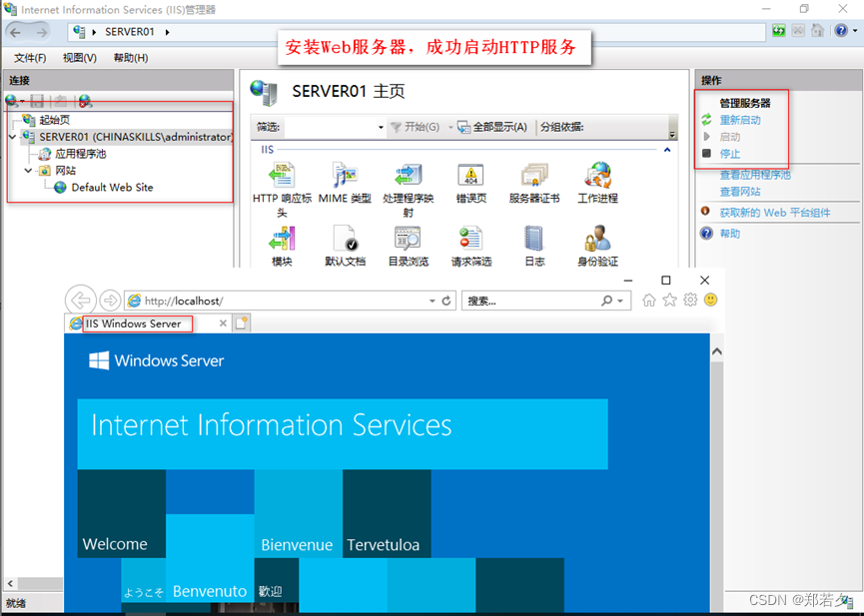The height and width of the screenshot is (616, 864).
Task: Open search provider dropdown in Internet Explorer
Action: click(620, 301)
